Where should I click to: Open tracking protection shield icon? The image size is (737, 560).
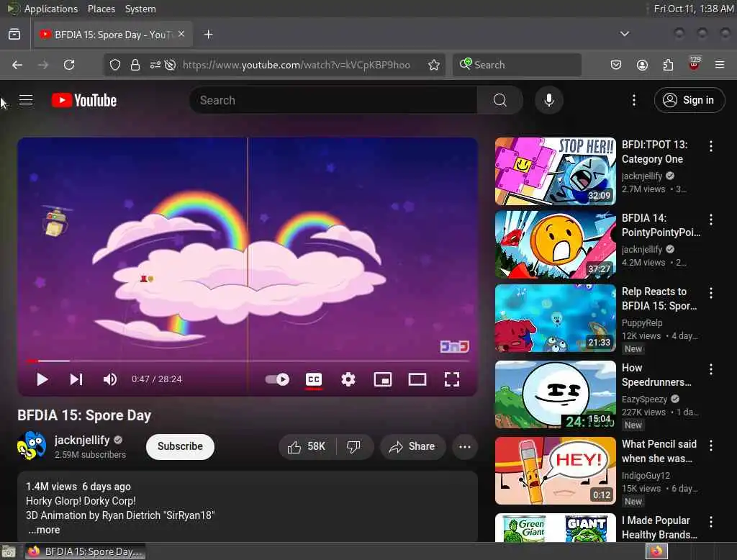115,65
